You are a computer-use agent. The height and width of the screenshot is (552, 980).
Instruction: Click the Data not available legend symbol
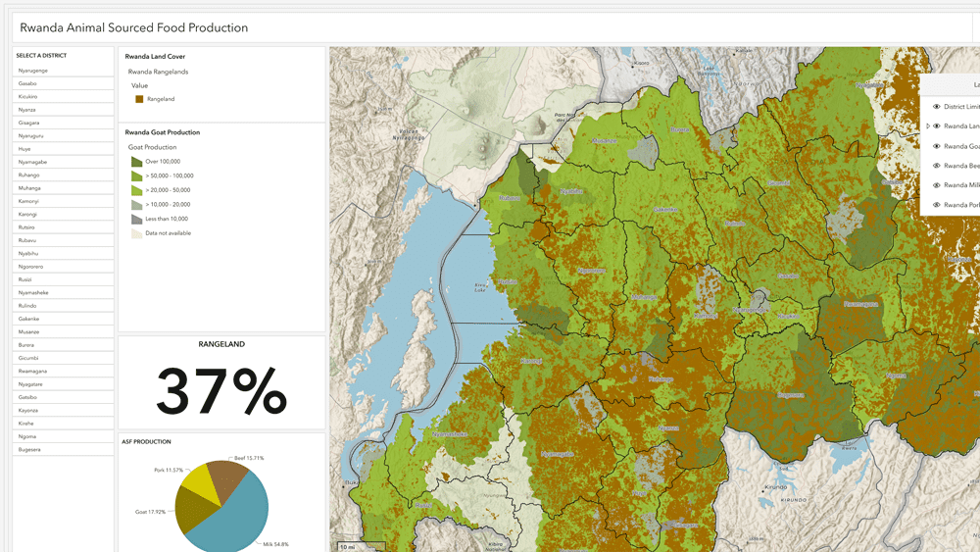pyautogui.click(x=137, y=233)
